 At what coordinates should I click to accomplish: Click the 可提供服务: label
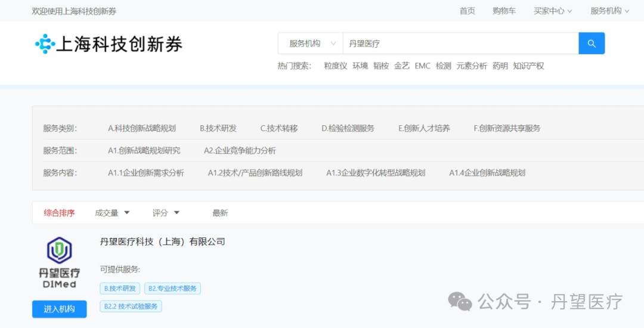[120, 270]
